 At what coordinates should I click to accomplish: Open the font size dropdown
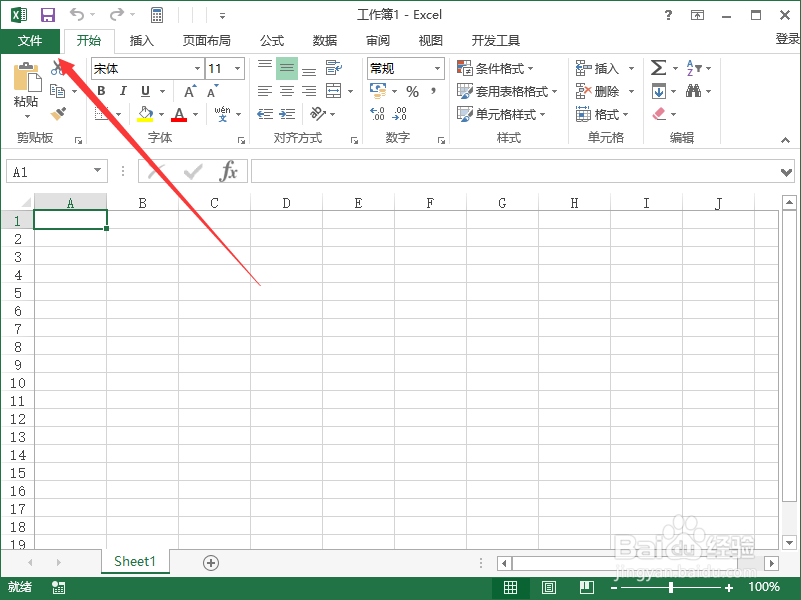[237, 67]
